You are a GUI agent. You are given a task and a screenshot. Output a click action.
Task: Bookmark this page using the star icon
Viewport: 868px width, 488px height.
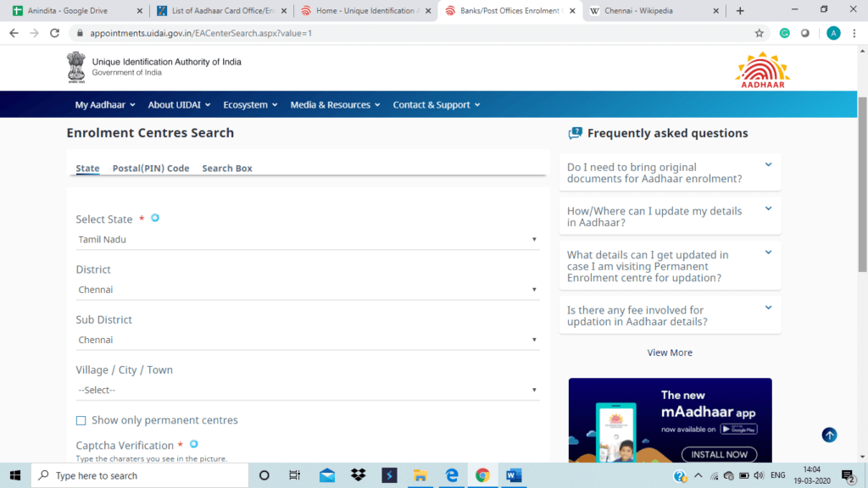[759, 33]
